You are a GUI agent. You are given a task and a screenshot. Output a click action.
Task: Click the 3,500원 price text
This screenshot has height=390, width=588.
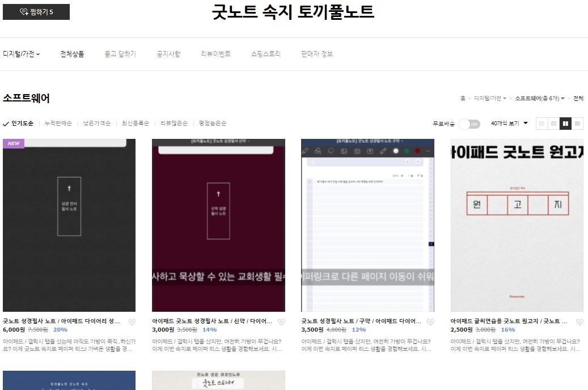(x=312, y=329)
